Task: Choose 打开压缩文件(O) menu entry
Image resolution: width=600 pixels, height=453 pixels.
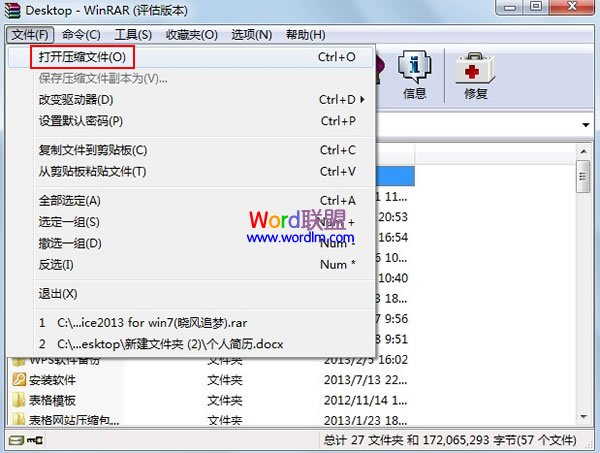Action: click(190, 57)
